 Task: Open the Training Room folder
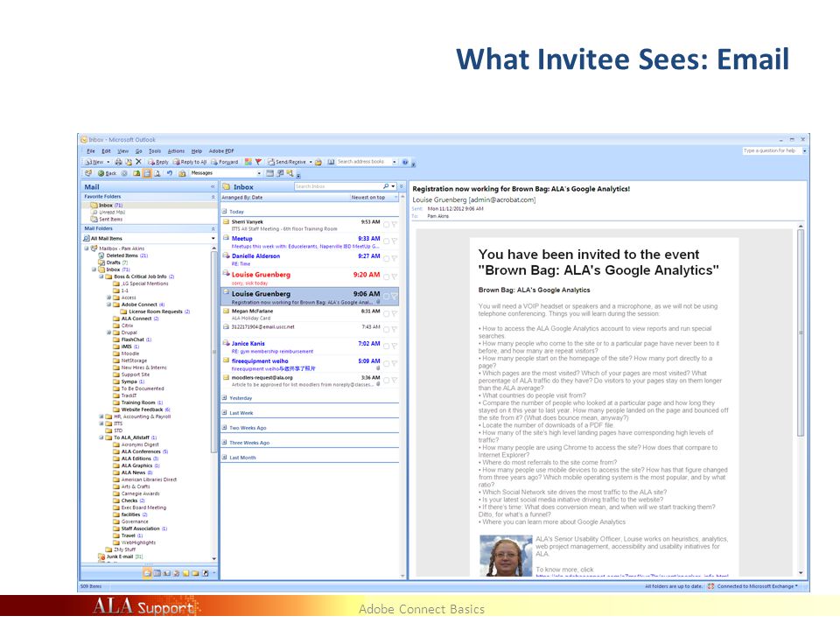coord(138,402)
